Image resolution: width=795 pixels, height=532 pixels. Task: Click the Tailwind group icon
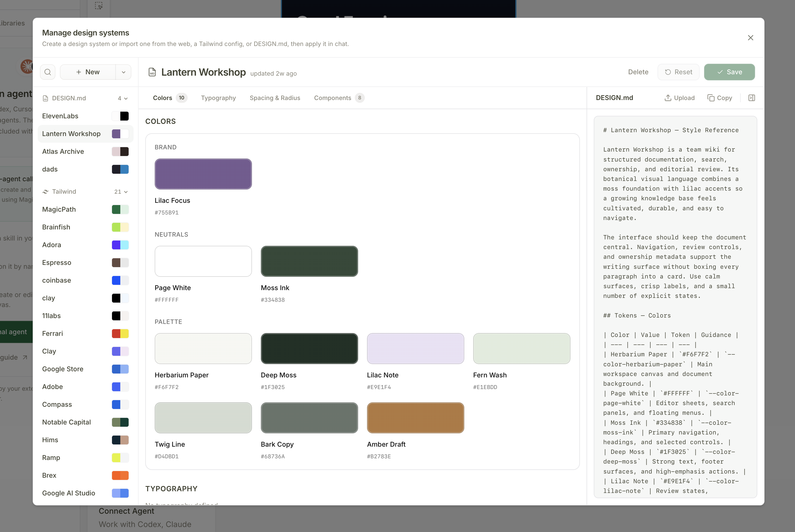(45, 192)
